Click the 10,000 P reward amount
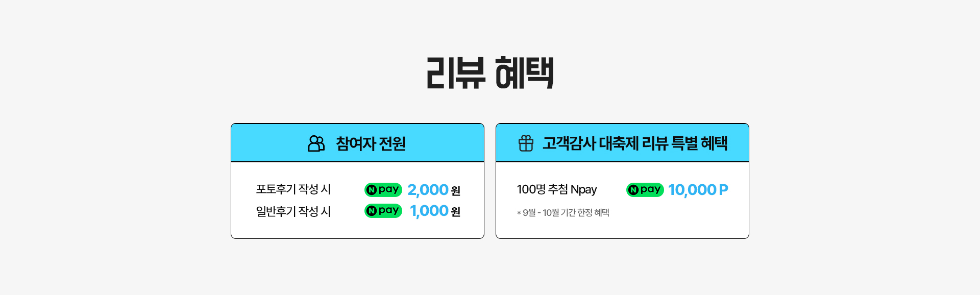980x295 pixels. click(698, 190)
